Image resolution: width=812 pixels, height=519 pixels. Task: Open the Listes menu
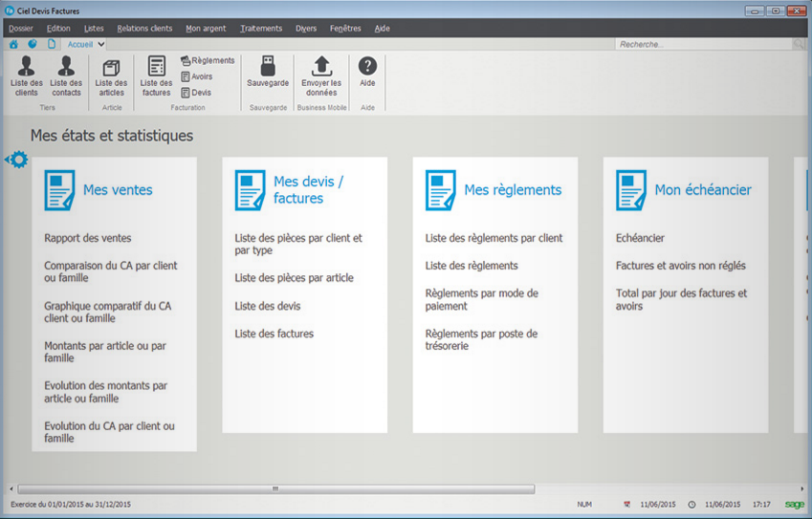[x=94, y=29]
